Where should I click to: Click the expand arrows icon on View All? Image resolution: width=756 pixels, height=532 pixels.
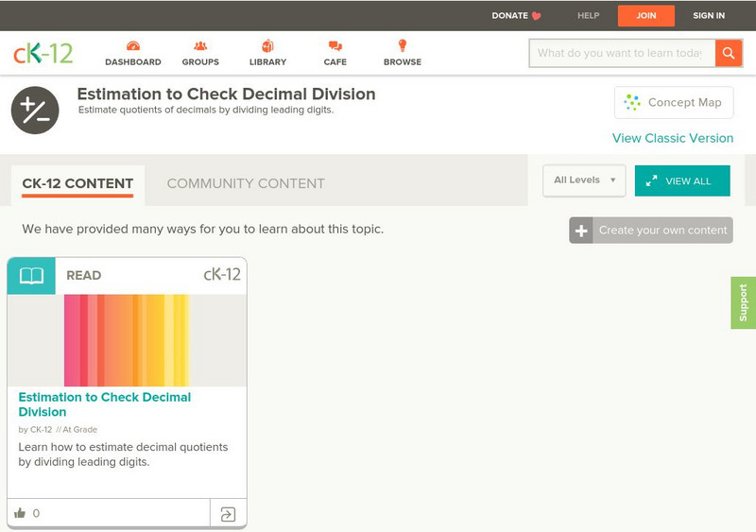651,180
